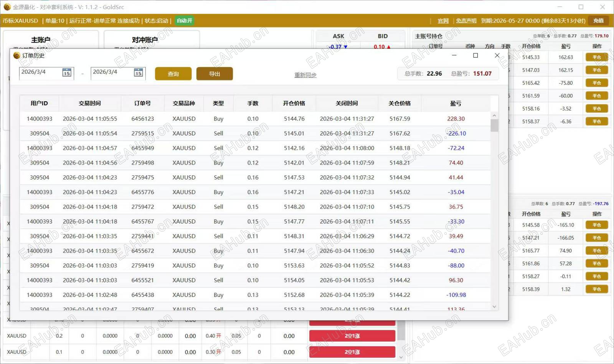614x364 pixels.
Task: Click 平仓 for the 5145.33 position
Action: pyautogui.click(x=597, y=58)
